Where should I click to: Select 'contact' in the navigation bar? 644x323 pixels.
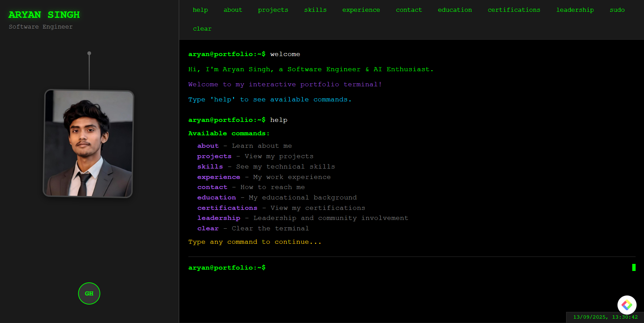[409, 10]
